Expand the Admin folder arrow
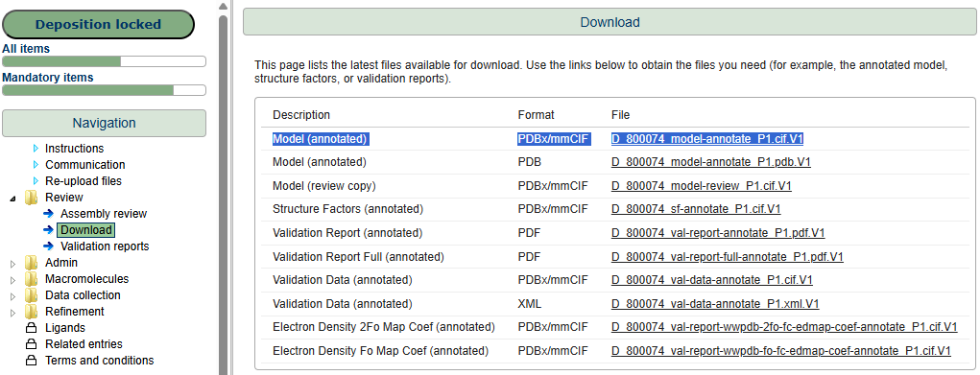Image resolution: width=980 pixels, height=375 pixels. tap(13, 263)
